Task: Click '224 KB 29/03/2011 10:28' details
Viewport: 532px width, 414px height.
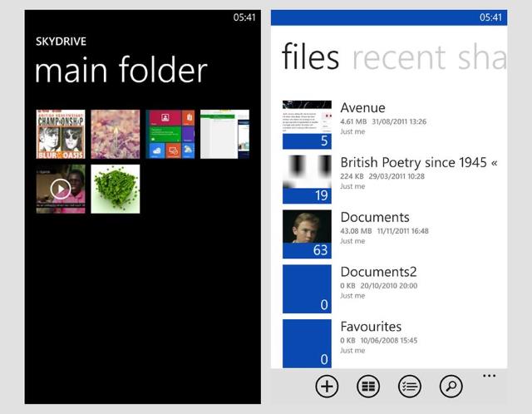Action: point(382,176)
